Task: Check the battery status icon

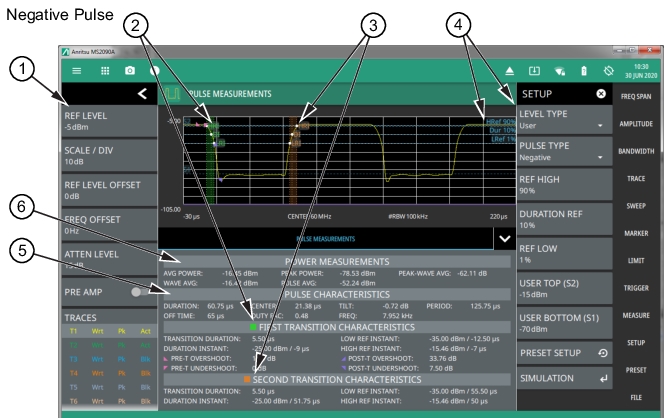Action: coord(584,71)
